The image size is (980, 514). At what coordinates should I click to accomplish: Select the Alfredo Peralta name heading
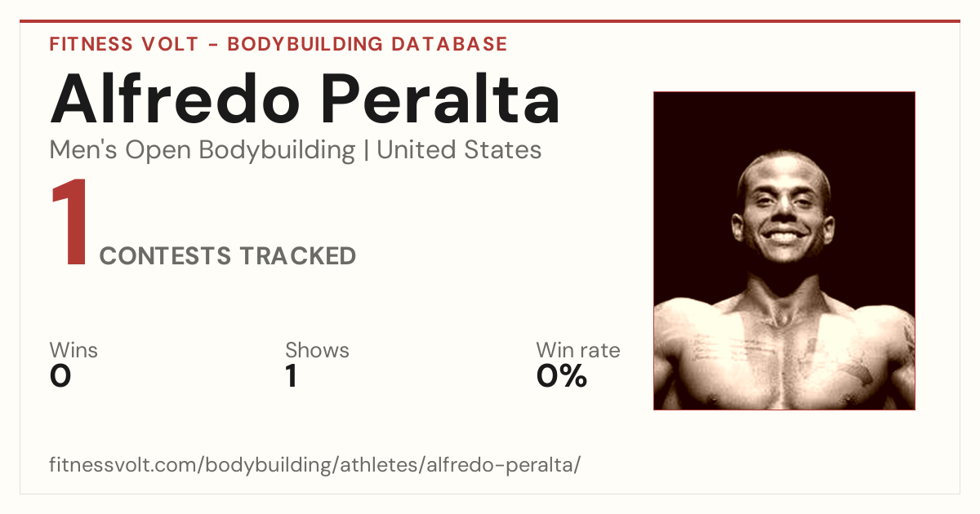point(305,100)
